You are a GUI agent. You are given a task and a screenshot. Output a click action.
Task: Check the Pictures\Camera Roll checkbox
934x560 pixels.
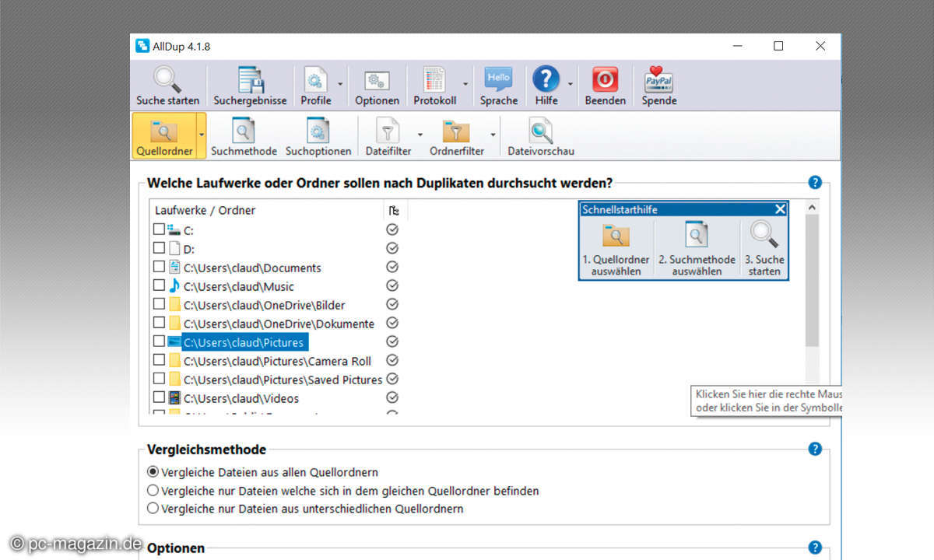(x=159, y=360)
